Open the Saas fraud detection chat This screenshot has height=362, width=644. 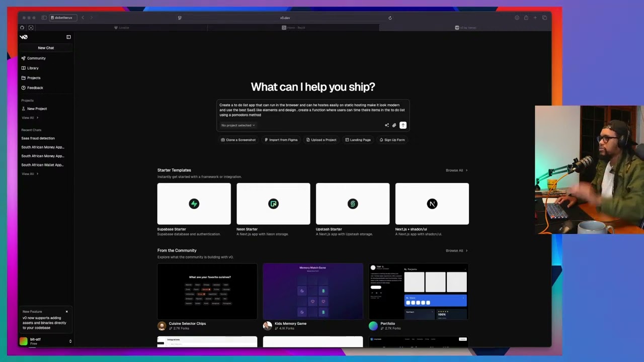(x=38, y=138)
